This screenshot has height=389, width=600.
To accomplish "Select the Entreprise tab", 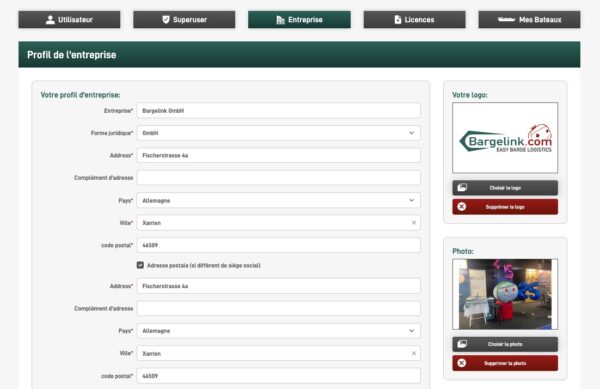I will (299, 20).
